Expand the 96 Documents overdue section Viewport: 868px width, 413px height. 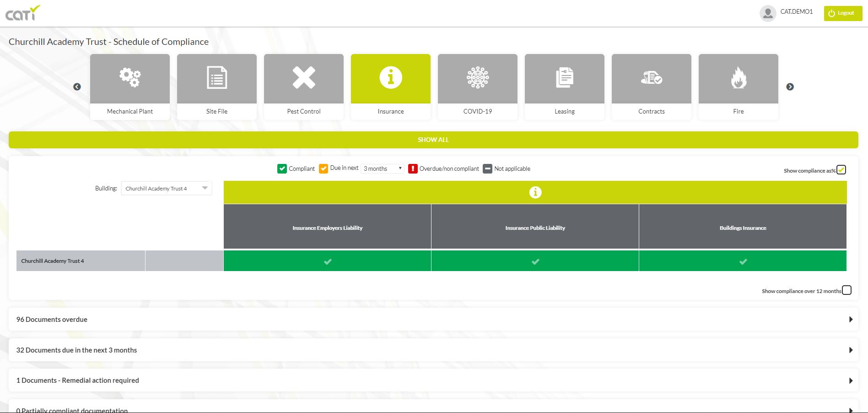coord(433,319)
